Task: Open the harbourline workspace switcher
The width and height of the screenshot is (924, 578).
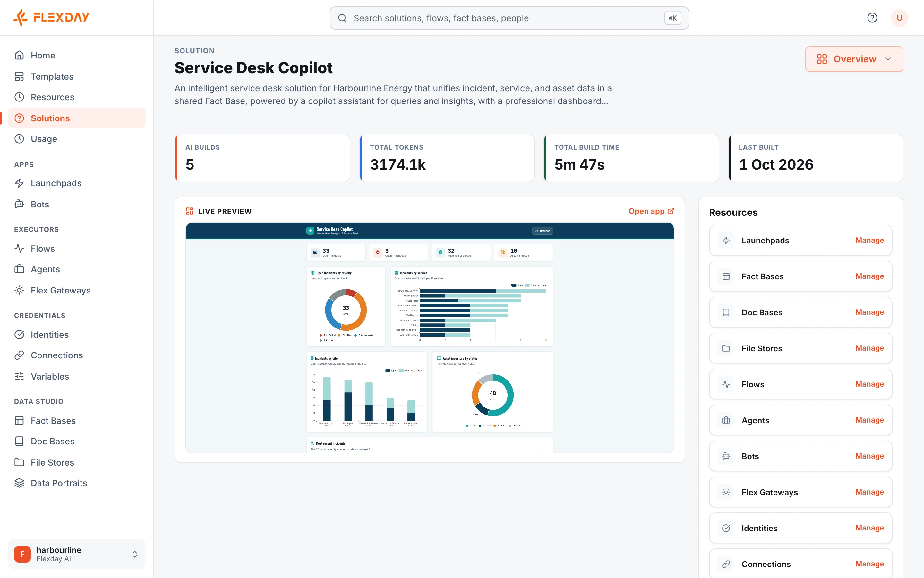Action: 76,554
